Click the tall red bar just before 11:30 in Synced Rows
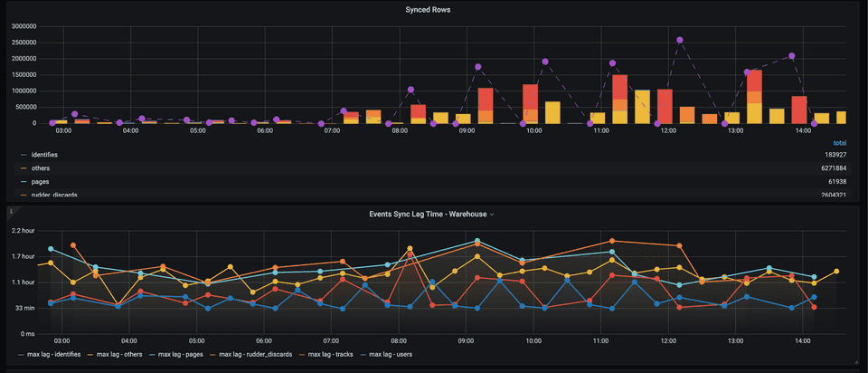 [x=619, y=98]
